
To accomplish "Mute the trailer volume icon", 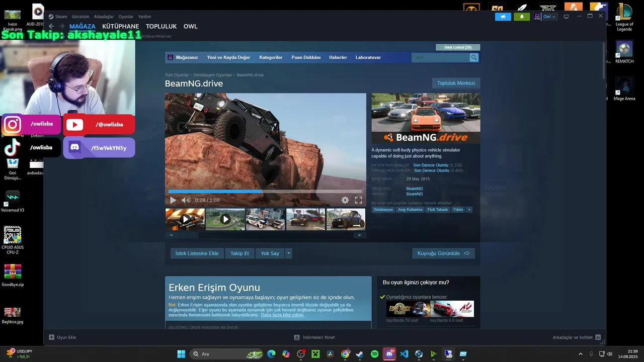I will click(186, 200).
